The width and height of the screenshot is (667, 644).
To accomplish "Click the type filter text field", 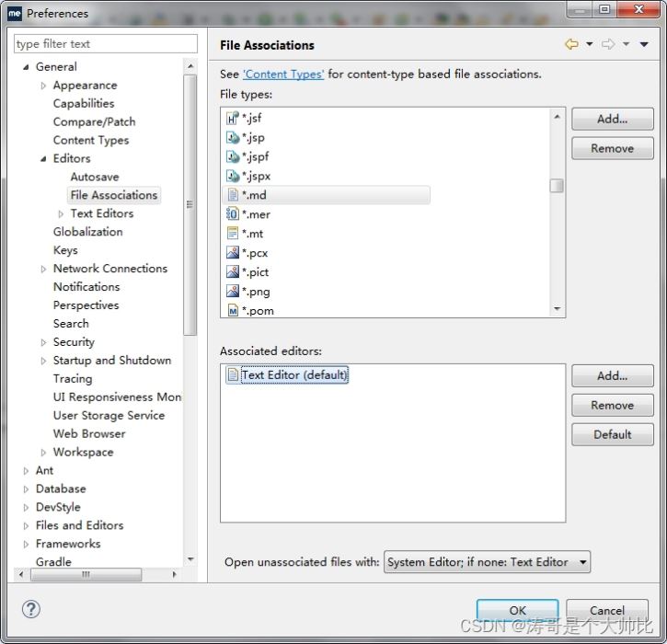I will [x=106, y=44].
